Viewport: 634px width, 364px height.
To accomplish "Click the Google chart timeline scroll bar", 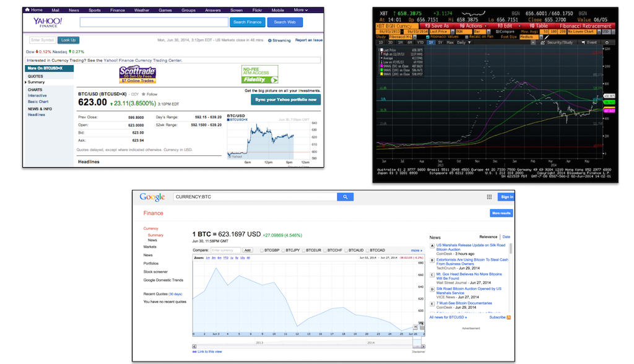I will click(x=308, y=346).
